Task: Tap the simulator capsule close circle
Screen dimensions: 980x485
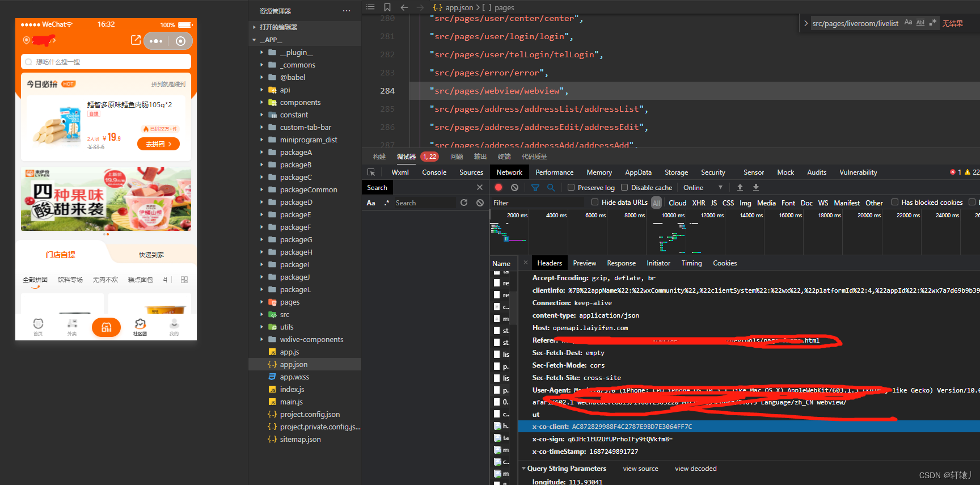Action: click(181, 41)
